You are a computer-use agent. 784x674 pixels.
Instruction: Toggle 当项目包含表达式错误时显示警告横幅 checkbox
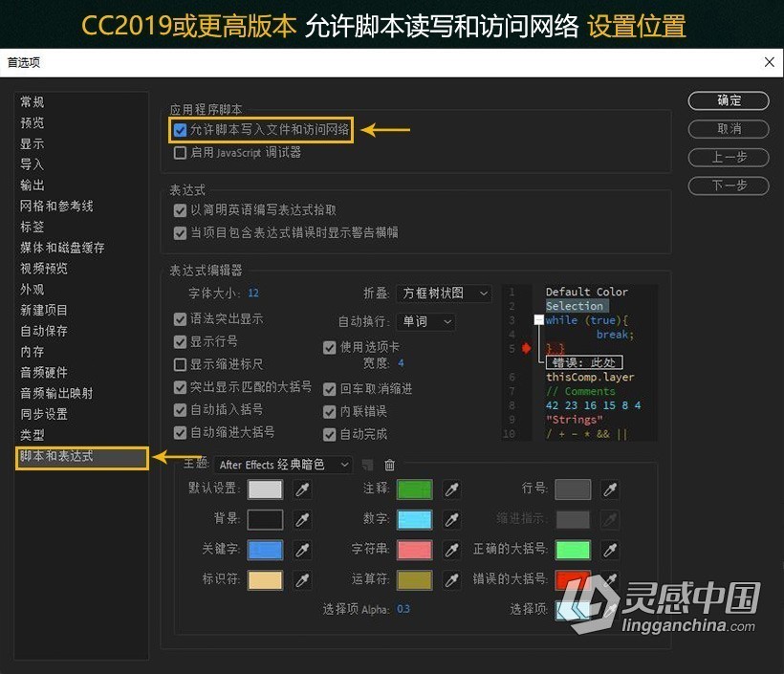[x=180, y=233]
